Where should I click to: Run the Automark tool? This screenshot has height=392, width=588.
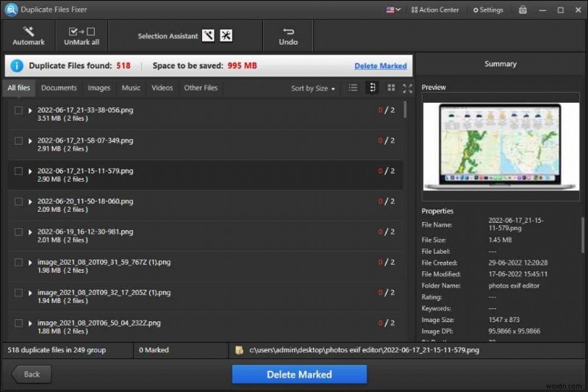tap(29, 36)
